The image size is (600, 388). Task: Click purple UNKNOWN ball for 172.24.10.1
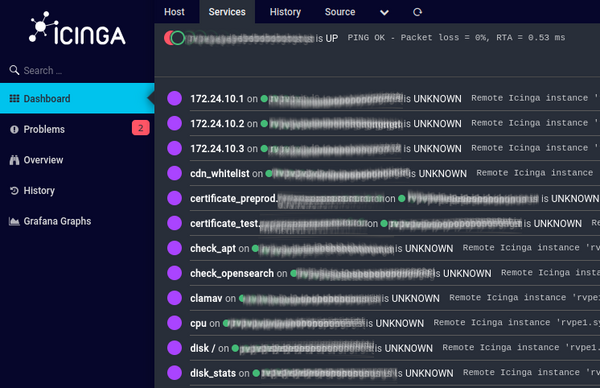coord(174,98)
